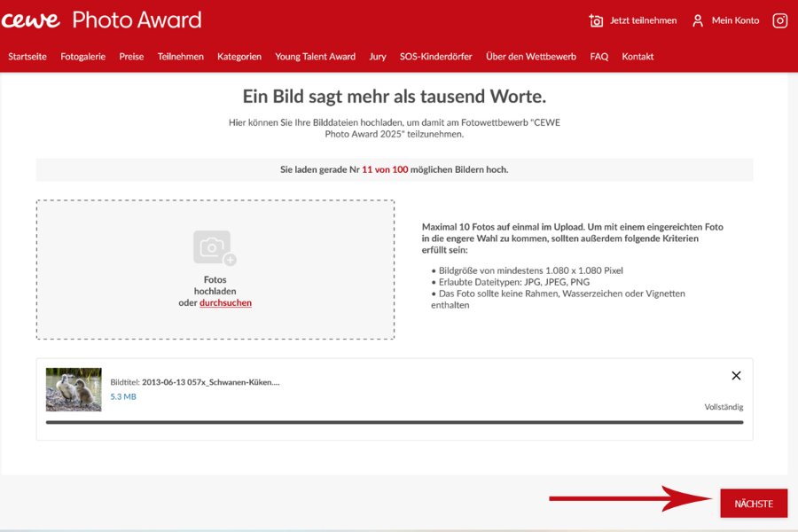Click the cewe Photo Award logo
The image size is (798, 532).
(x=101, y=20)
